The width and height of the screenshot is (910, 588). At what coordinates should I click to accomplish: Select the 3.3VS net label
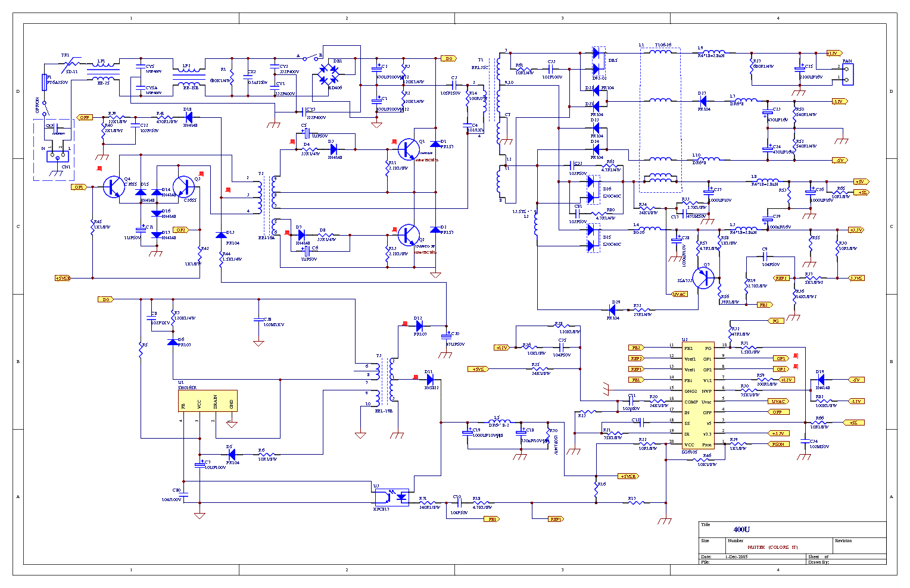click(856, 278)
